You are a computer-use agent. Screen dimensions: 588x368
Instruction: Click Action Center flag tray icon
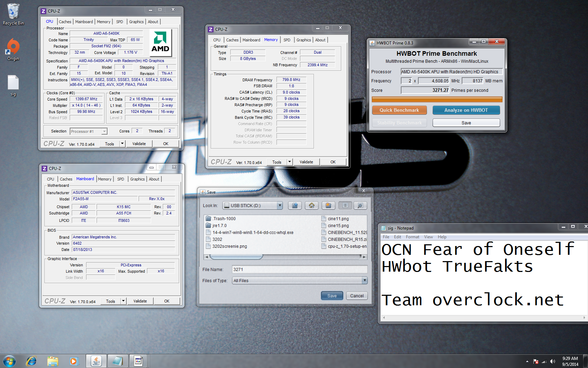point(536,361)
